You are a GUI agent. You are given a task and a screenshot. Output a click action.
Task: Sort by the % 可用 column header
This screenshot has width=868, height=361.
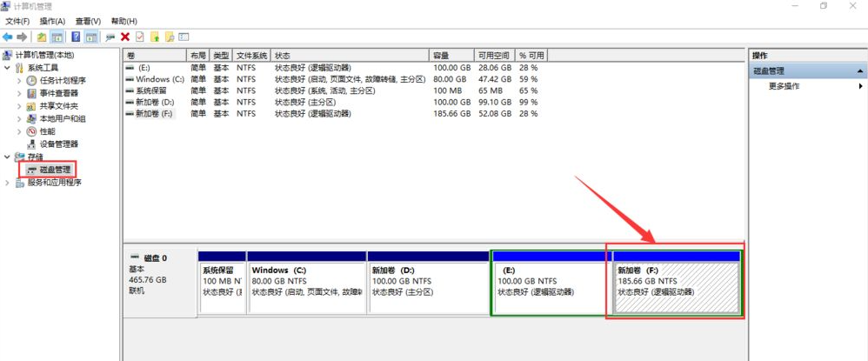click(531, 56)
